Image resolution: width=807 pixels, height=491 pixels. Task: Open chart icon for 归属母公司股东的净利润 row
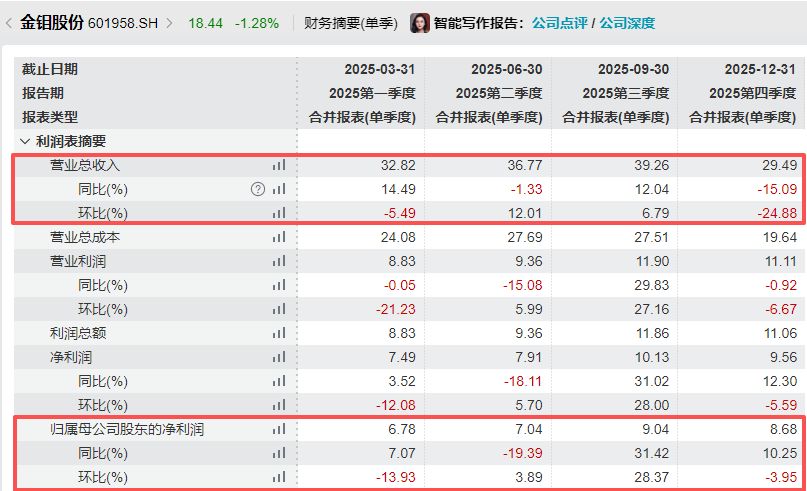pos(279,429)
